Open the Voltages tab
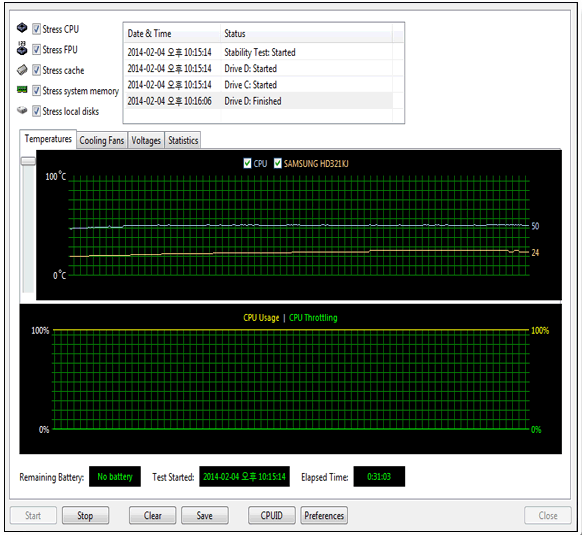 tap(146, 140)
